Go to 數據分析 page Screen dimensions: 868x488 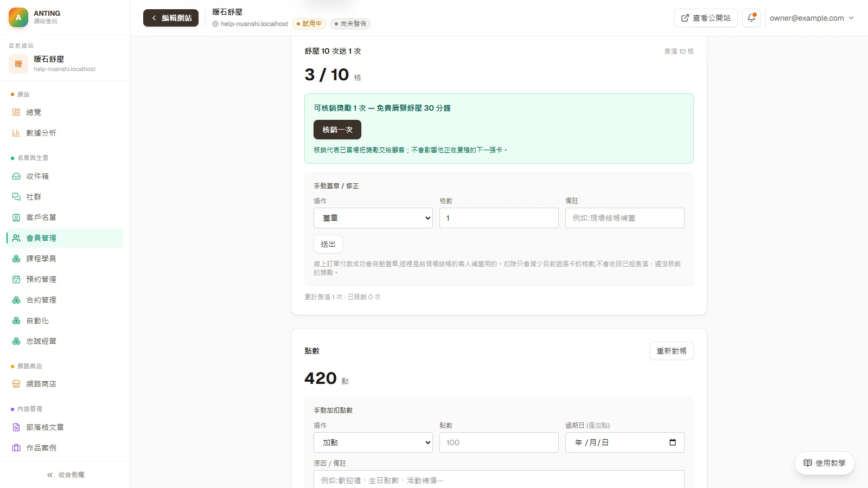coord(65,133)
